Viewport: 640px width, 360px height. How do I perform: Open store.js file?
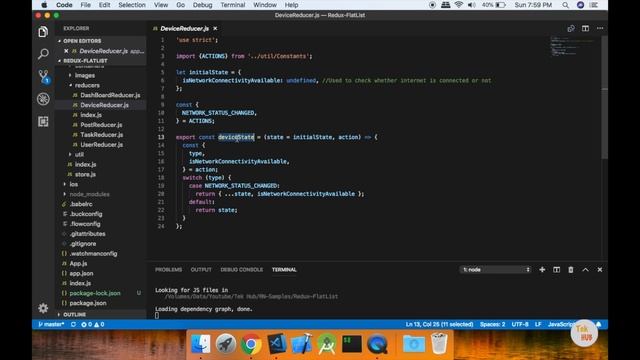pyautogui.click(x=85, y=174)
